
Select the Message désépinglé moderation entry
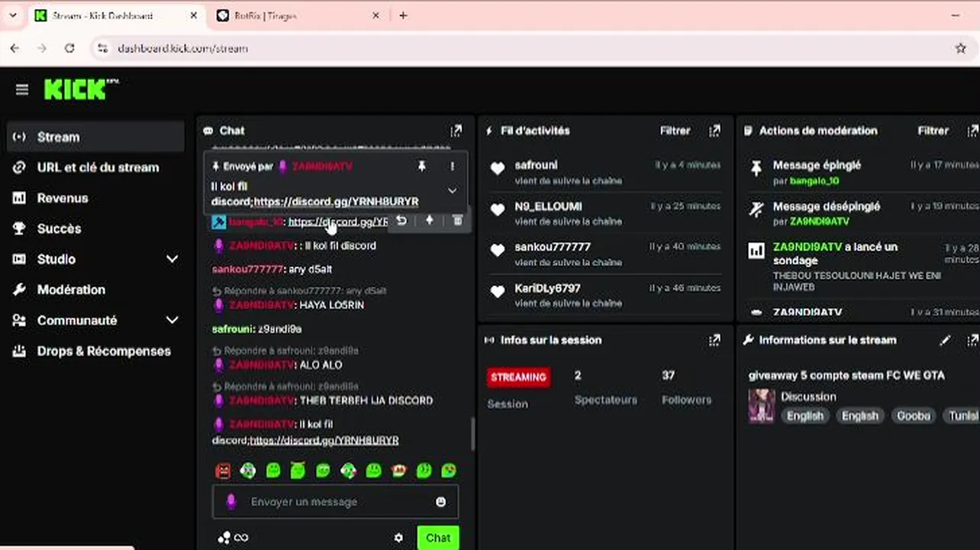(x=863, y=213)
